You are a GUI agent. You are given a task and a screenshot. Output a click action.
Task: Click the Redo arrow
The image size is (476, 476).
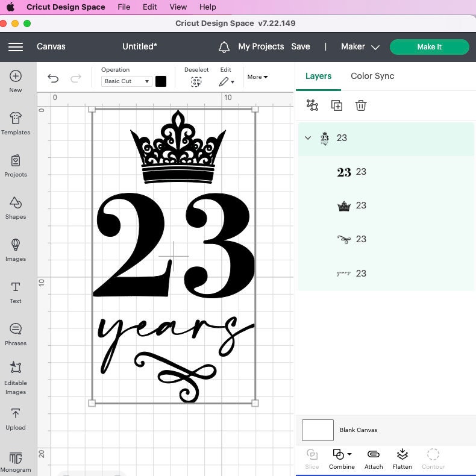pos(75,78)
